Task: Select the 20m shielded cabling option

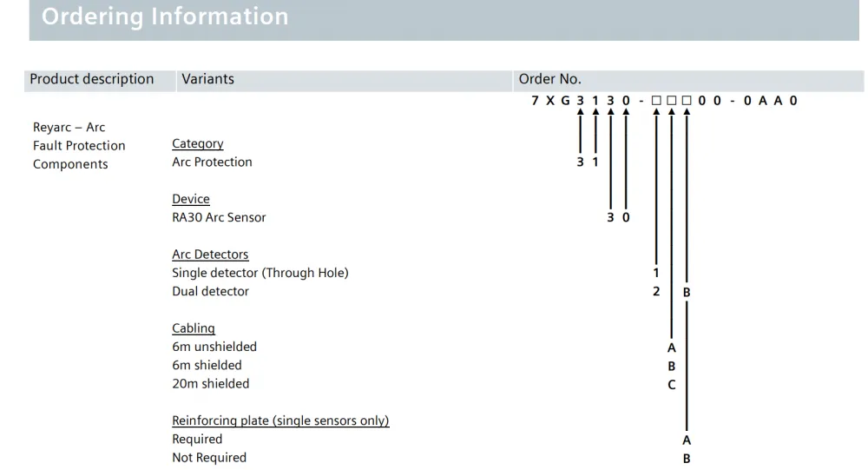Action: 210,383
